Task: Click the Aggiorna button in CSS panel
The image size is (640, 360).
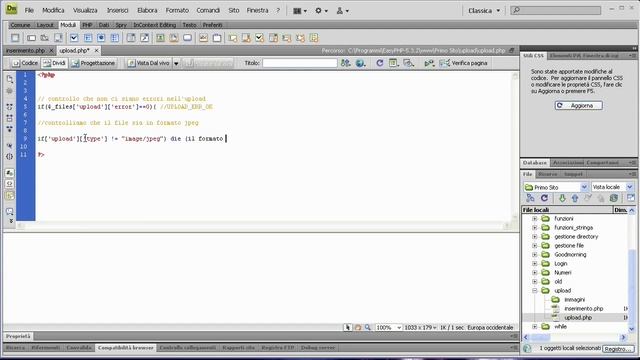Action: (578, 105)
